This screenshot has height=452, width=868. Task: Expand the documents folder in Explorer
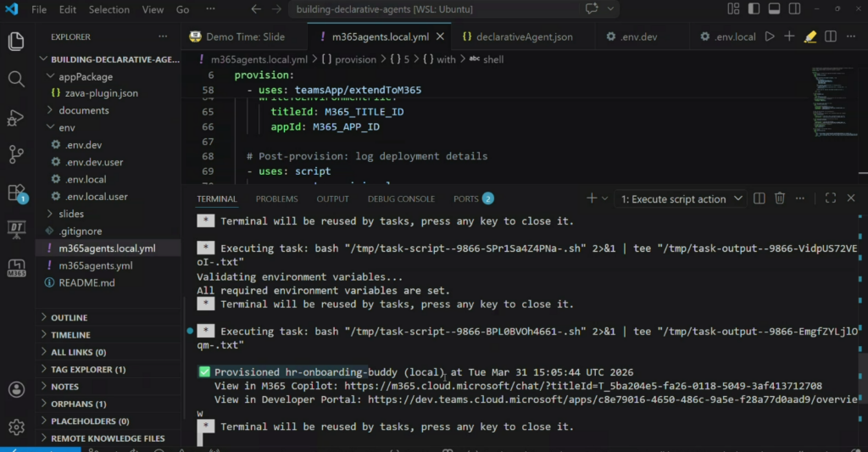(x=83, y=110)
